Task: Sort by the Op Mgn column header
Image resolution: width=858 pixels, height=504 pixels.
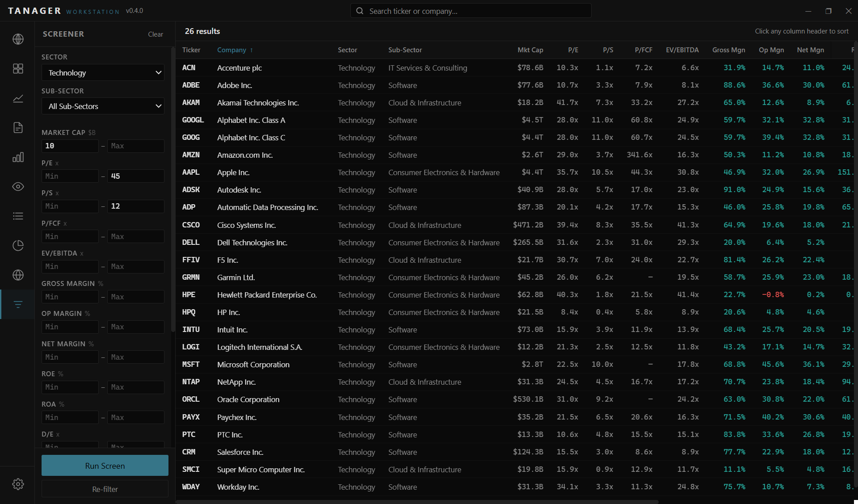Action: (771, 50)
